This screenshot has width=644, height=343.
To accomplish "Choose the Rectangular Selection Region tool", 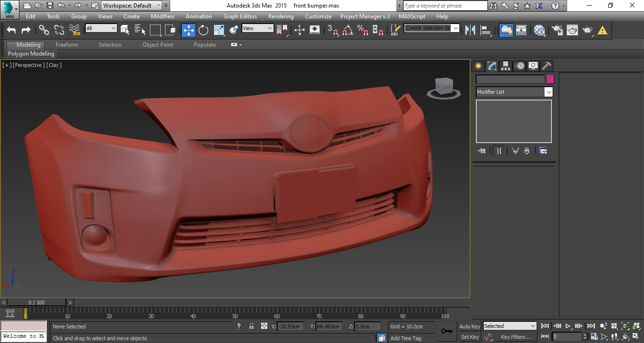I will tap(155, 30).
